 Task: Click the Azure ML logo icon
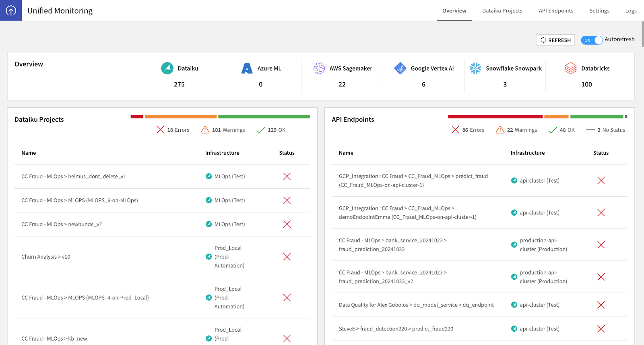click(247, 68)
